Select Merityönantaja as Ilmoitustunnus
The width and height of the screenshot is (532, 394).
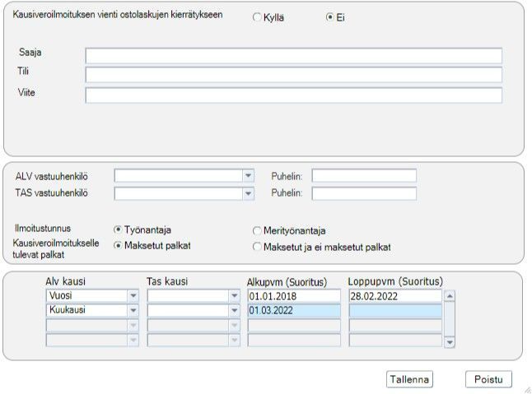(x=257, y=230)
